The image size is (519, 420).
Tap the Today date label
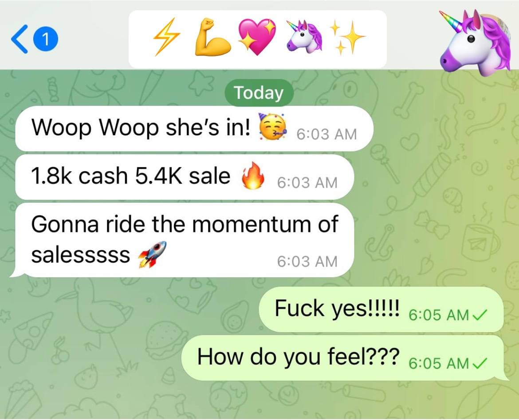pos(259,93)
